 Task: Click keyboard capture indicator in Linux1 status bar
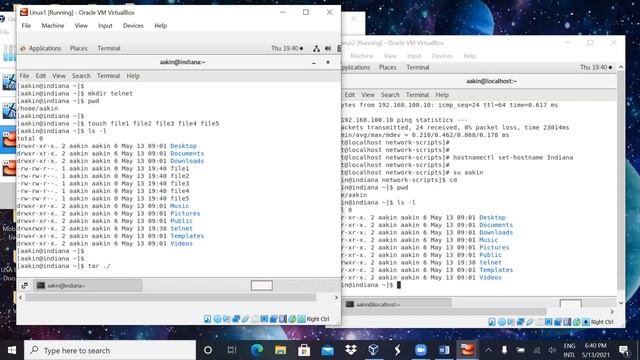(301, 319)
